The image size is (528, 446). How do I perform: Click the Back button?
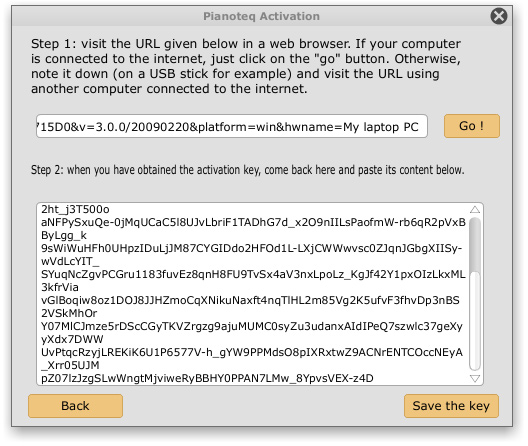click(75, 406)
